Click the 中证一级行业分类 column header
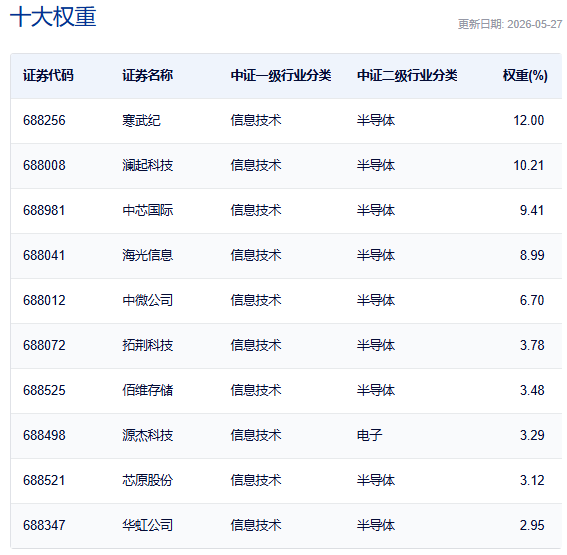 click(x=281, y=76)
